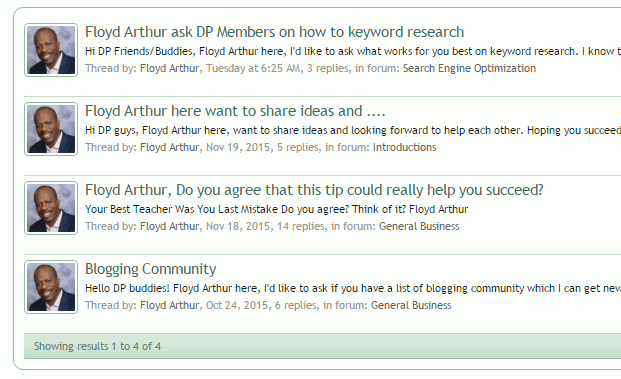
Task: Click snippet 'Your Best Teacher Was You Last Mistake'
Action: point(276,209)
